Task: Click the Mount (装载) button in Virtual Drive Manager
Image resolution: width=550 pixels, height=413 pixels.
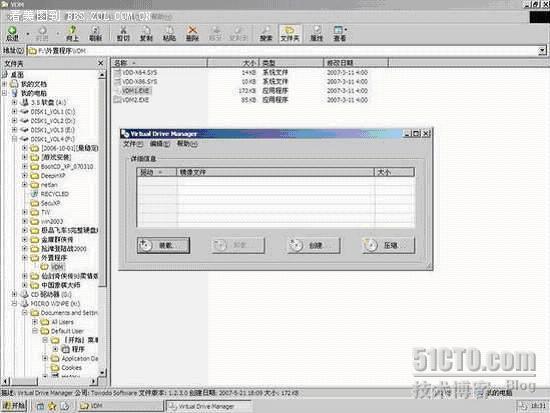Action: point(163,245)
